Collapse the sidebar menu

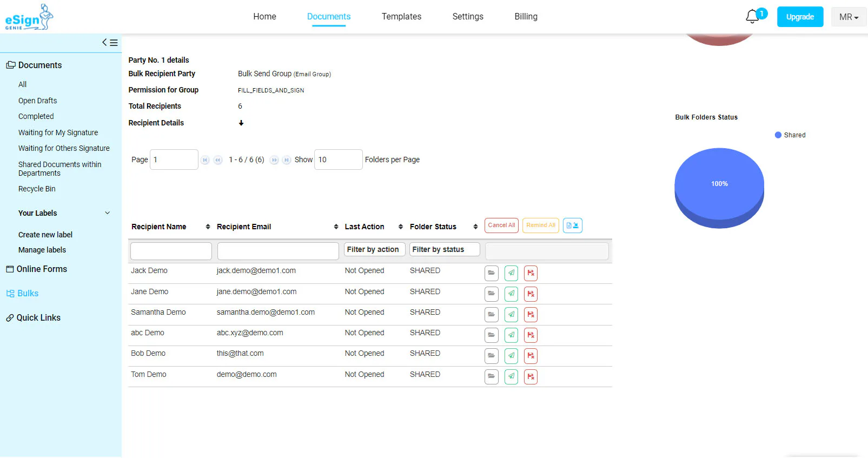(110, 42)
